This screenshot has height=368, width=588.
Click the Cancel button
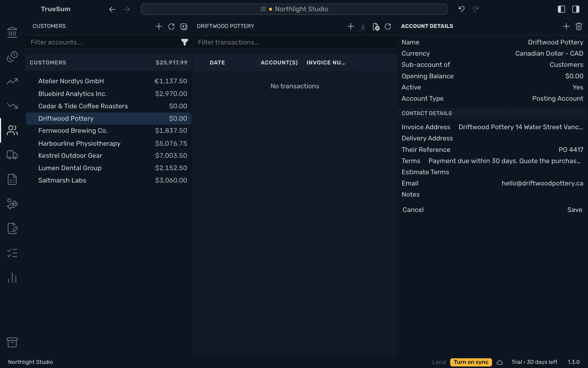[x=413, y=210]
